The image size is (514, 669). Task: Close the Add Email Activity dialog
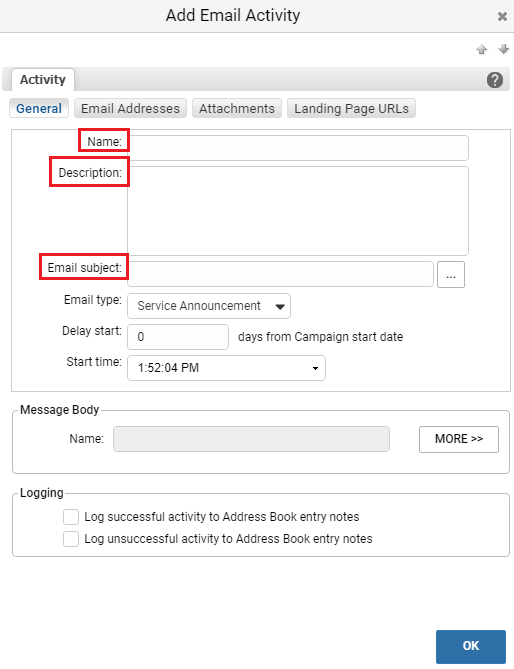[x=502, y=16]
